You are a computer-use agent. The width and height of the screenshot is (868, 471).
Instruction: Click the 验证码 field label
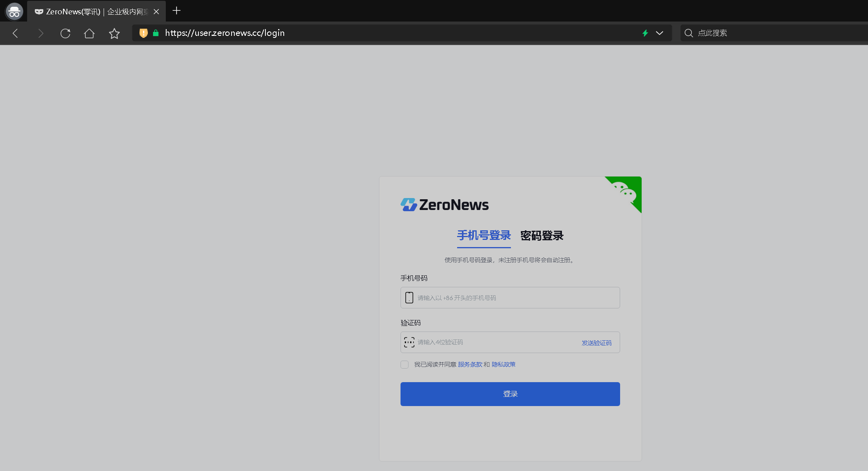tap(411, 323)
